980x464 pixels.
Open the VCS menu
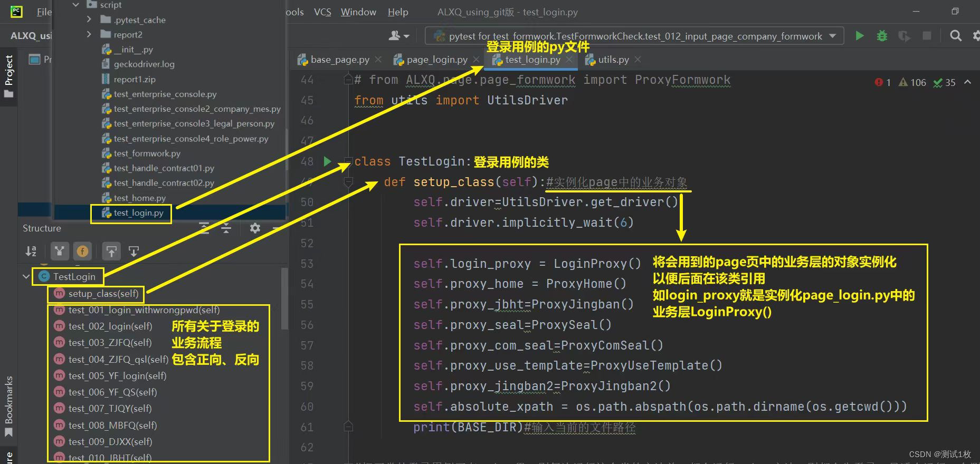coord(322,12)
